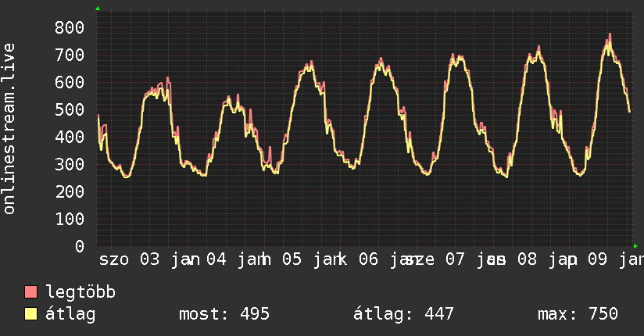Select the átlag legend label
The height and width of the screenshot is (336, 644).
click(x=70, y=314)
